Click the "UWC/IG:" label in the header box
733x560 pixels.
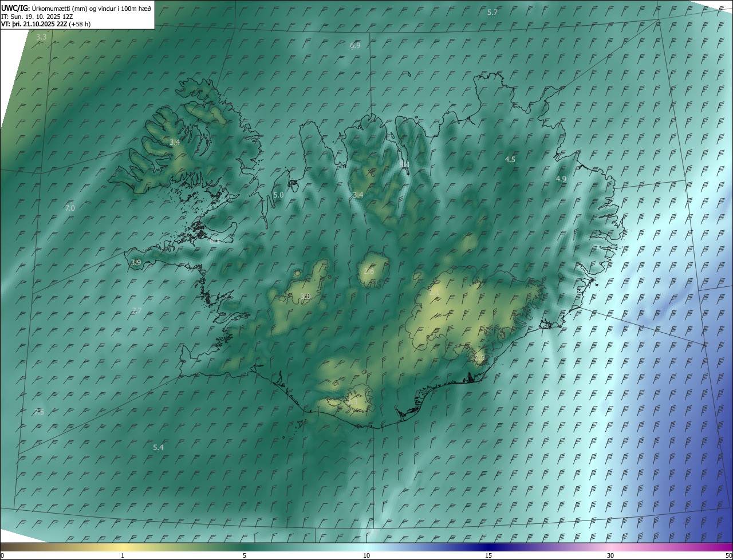pyautogui.click(x=15, y=9)
